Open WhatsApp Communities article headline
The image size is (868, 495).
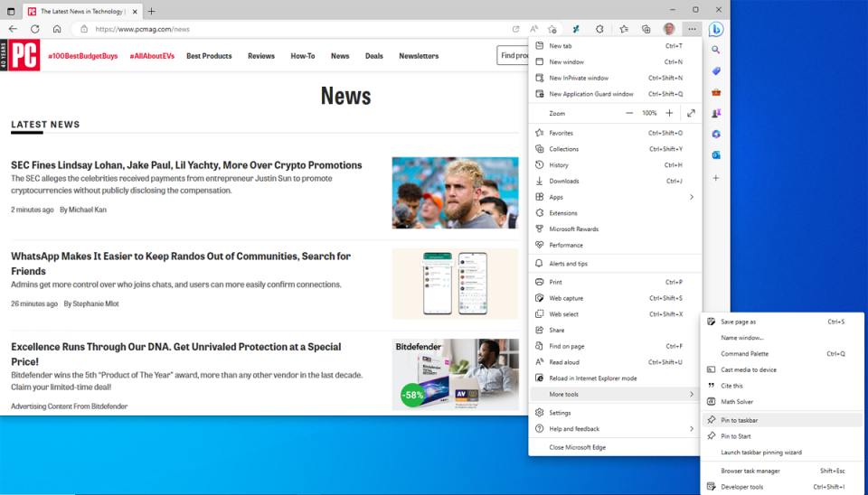(181, 263)
